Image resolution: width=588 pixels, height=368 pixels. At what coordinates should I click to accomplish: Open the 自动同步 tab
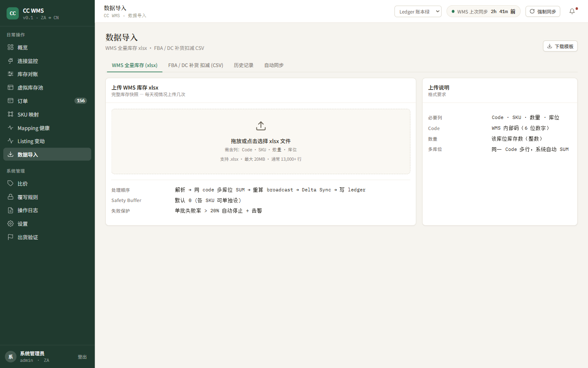pos(274,65)
